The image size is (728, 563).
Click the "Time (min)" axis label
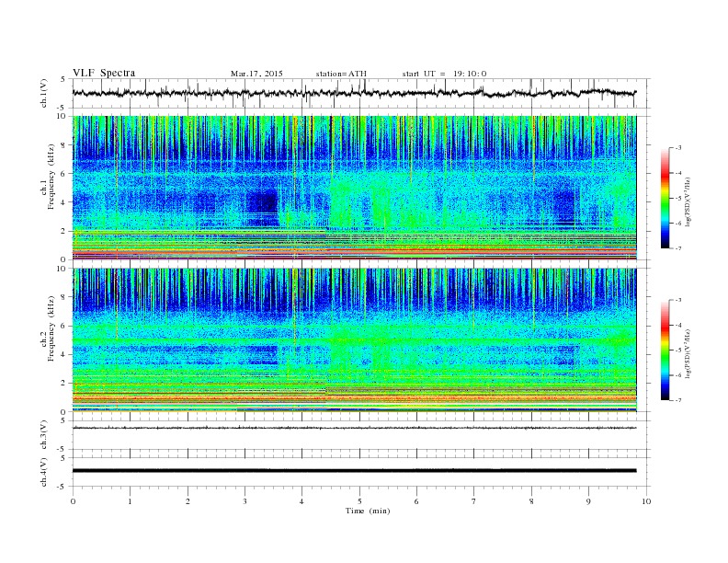point(368,511)
